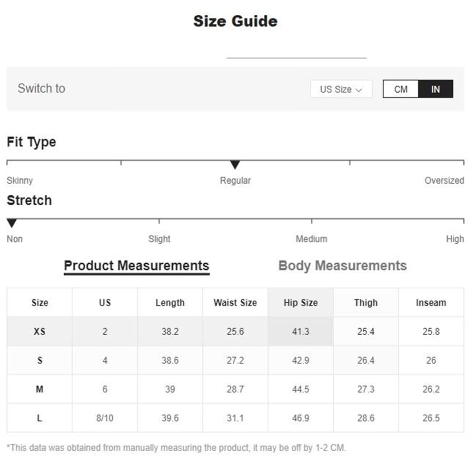Image resolution: width=476 pixels, height=476 pixels.
Task: Click the Skinny fit label
Action: (20, 180)
